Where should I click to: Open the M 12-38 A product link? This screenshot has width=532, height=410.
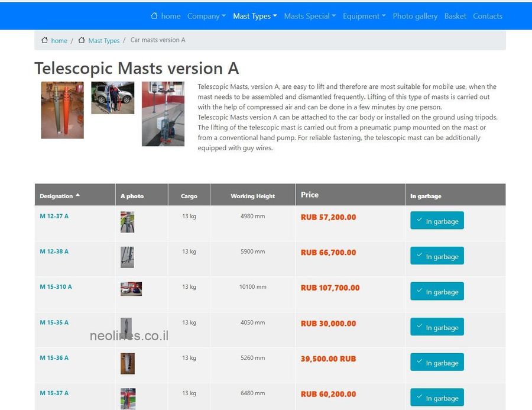click(54, 251)
